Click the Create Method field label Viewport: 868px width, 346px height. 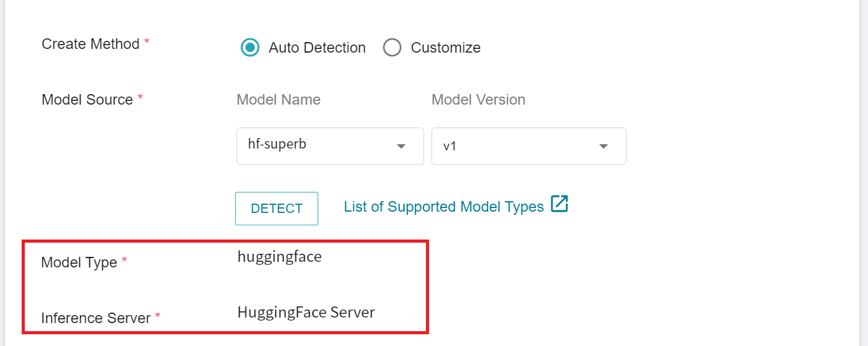coord(90,44)
